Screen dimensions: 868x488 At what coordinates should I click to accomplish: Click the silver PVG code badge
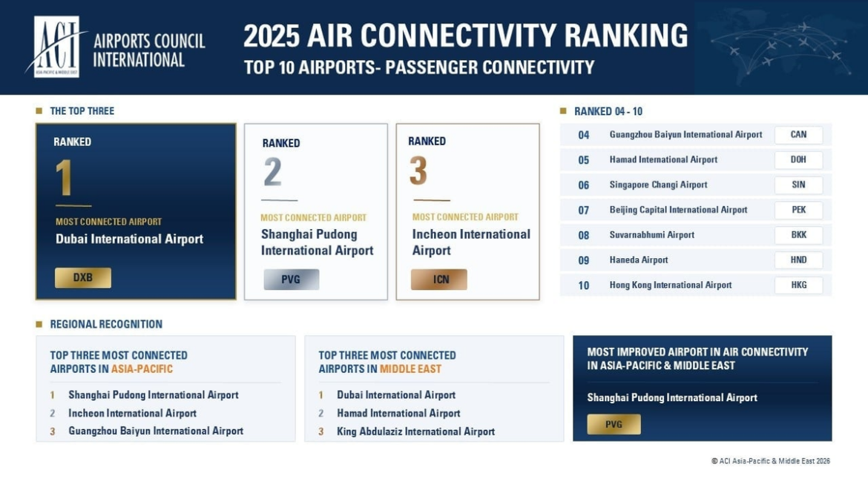click(291, 280)
